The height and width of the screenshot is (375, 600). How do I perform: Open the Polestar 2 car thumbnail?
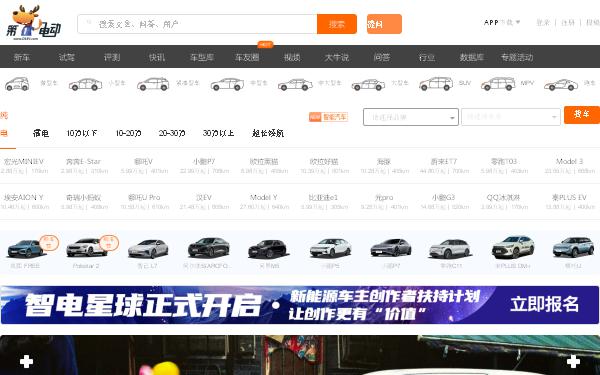click(x=86, y=248)
